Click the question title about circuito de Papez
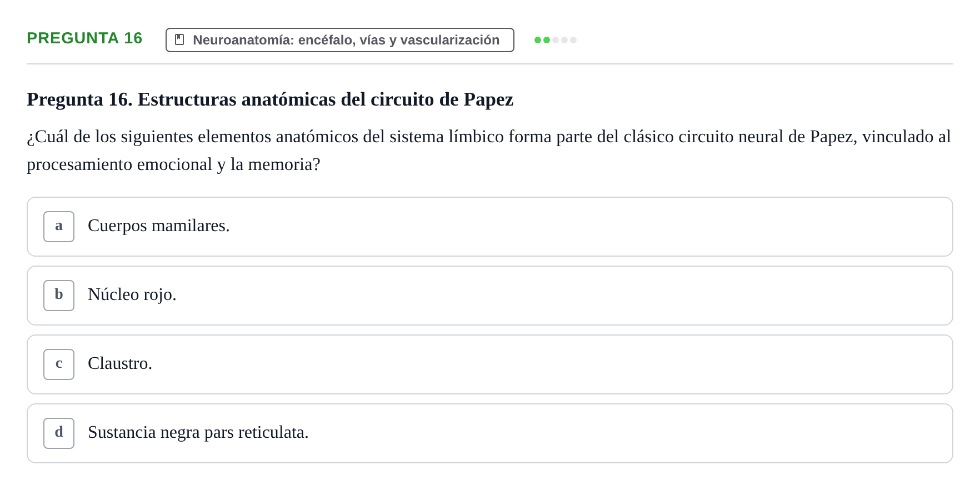Screen dimensions: 980x490 [270, 99]
